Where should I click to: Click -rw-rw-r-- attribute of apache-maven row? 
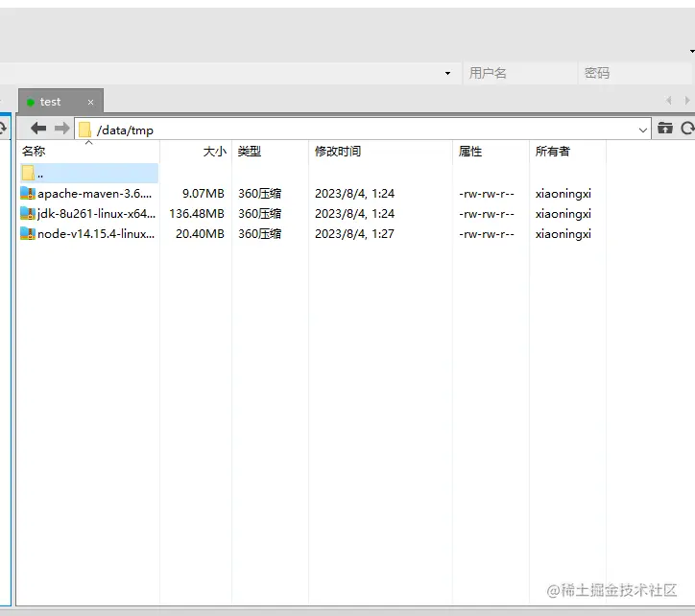pos(487,194)
